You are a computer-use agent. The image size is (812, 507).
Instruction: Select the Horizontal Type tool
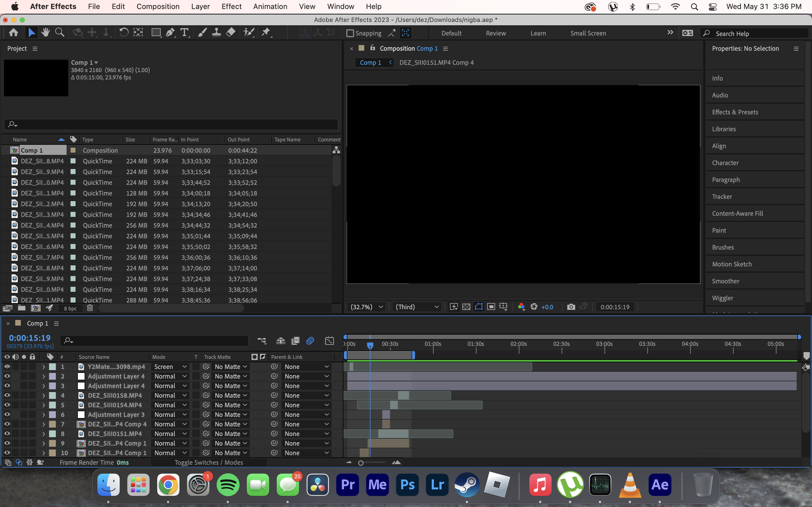185,32
